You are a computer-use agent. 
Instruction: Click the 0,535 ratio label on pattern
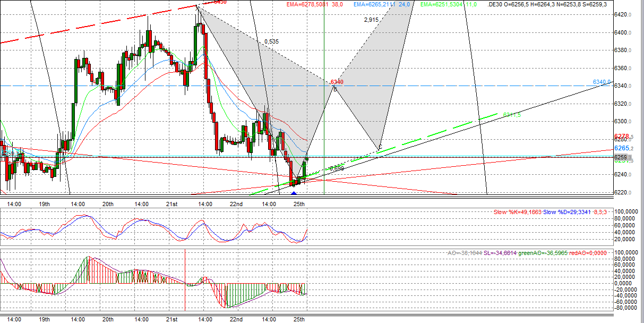point(271,41)
